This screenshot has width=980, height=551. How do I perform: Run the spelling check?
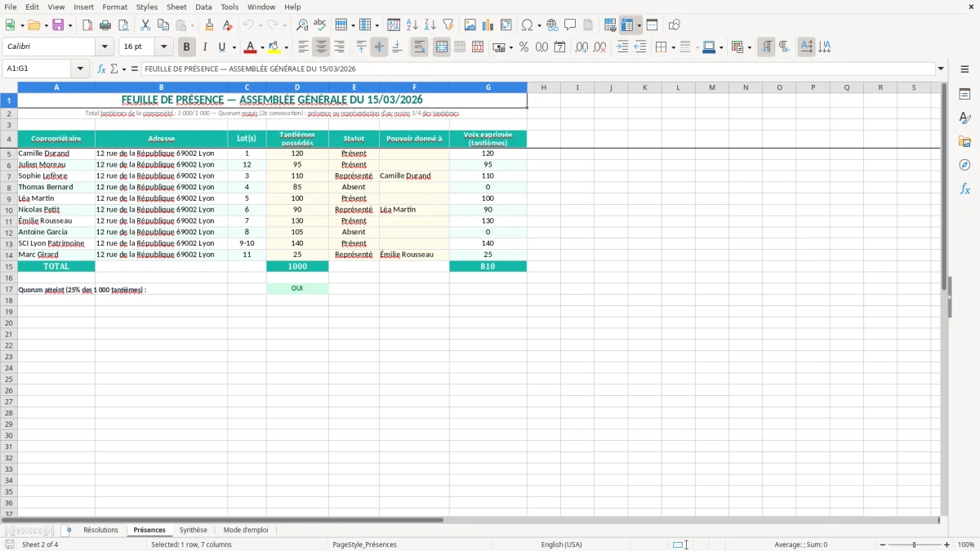coord(320,25)
